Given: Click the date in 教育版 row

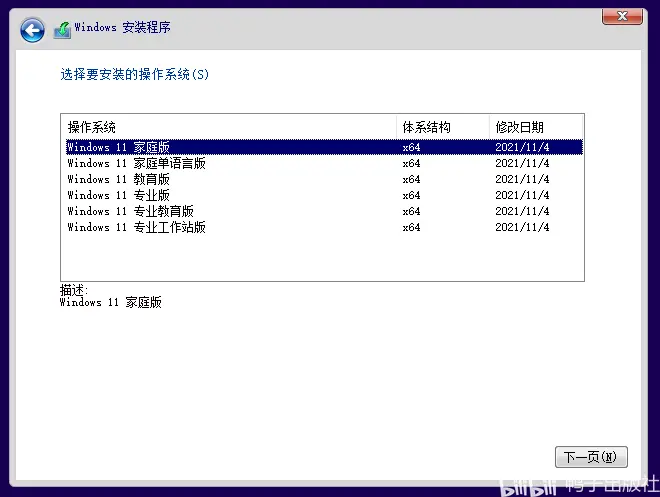Looking at the screenshot, I should click(x=522, y=179).
